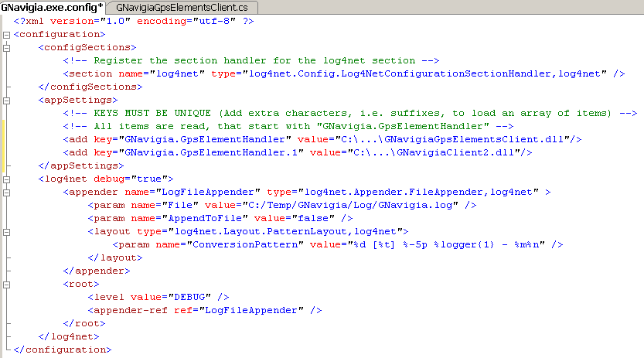Collapse the configSections block
This screenshot has height=358, width=644.
coord(6,48)
